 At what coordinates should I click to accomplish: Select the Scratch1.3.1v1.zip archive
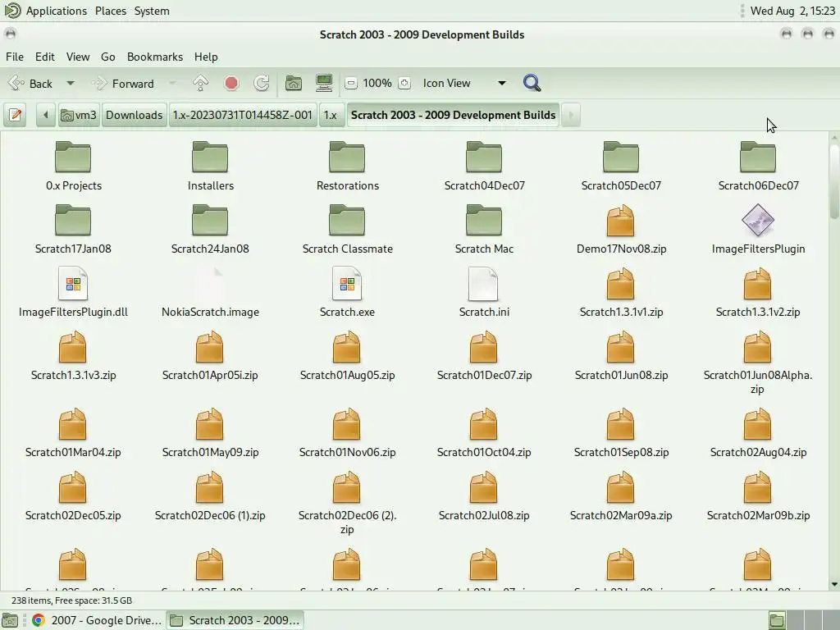coord(621,293)
